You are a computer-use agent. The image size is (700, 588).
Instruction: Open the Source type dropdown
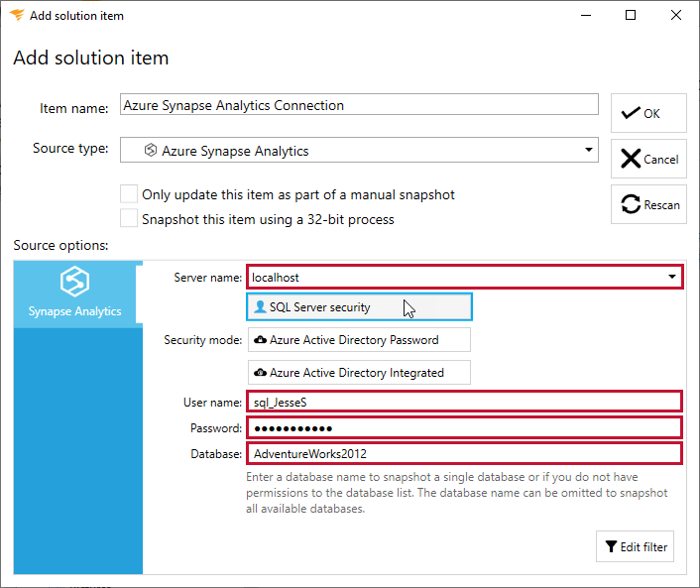(x=359, y=150)
